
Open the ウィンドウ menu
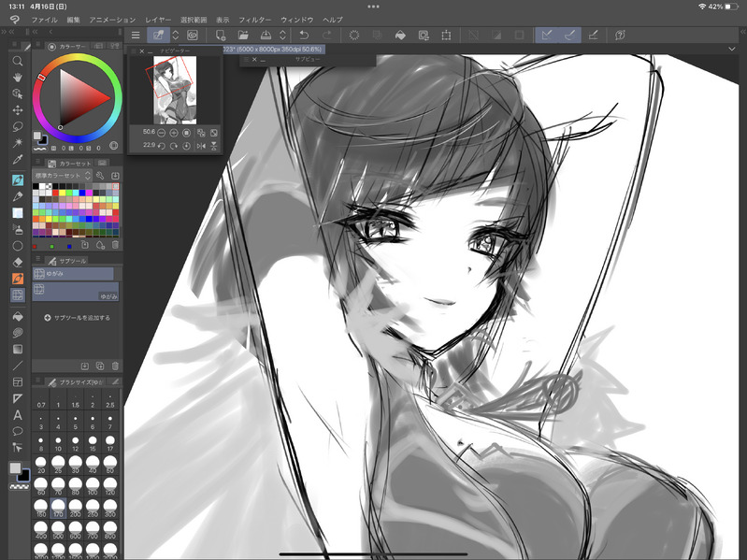[296, 20]
